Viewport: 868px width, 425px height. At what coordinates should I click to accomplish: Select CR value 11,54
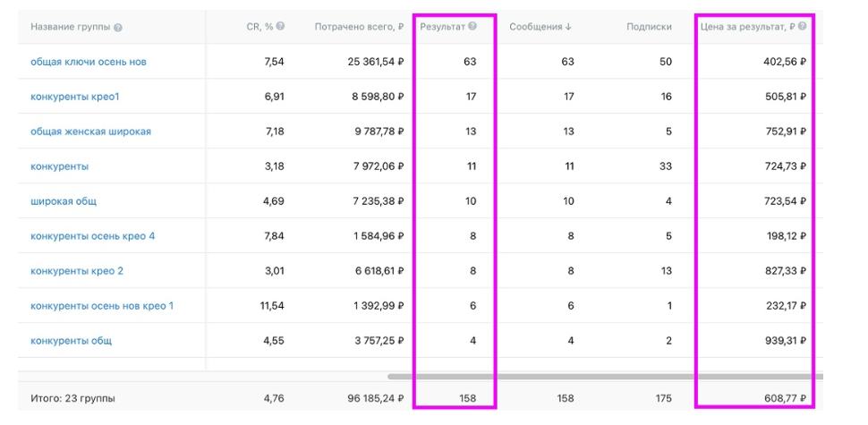coord(272,306)
